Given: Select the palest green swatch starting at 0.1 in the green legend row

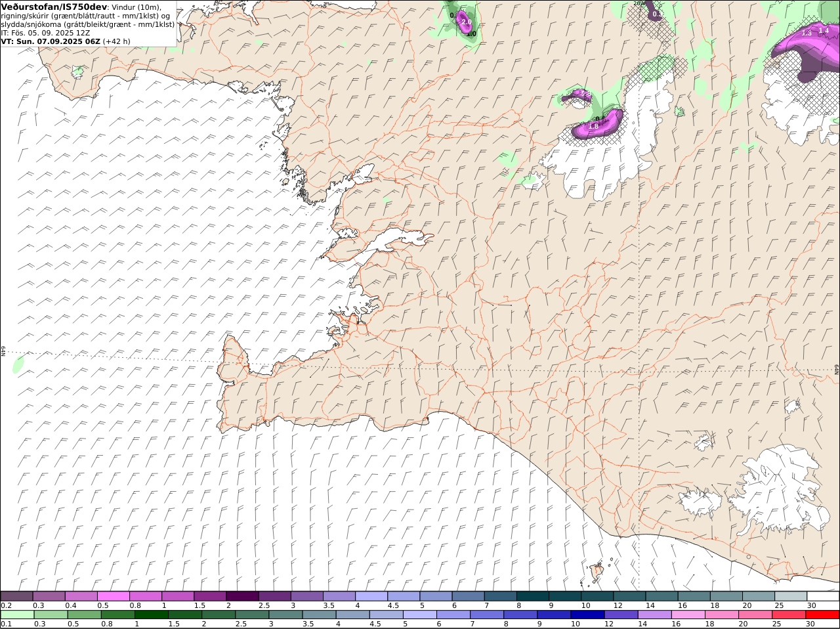Looking at the screenshot, I should pos(17,615).
